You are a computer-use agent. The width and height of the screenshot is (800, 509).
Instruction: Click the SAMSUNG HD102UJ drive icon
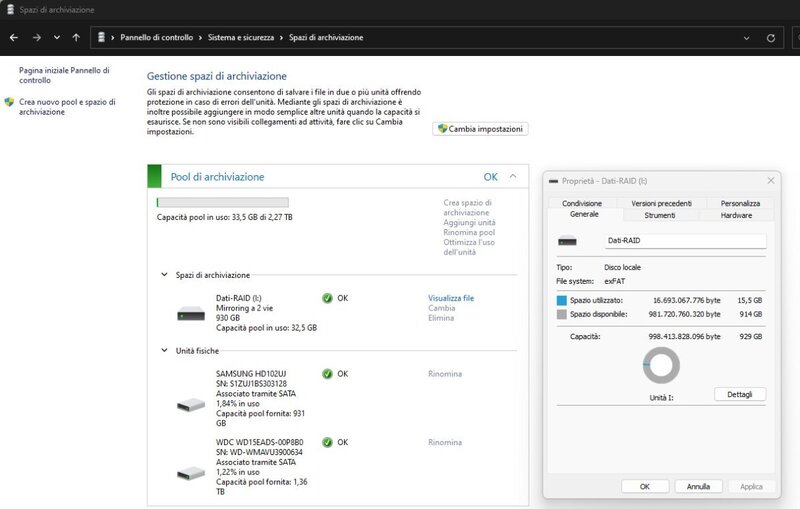(191, 405)
